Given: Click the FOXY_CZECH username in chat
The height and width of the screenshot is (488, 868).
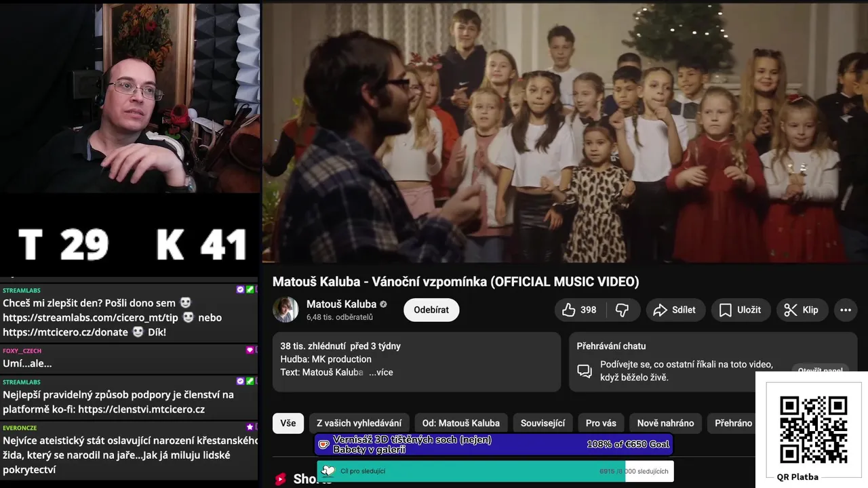Looking at the screenshot, I should coord(22,350).
